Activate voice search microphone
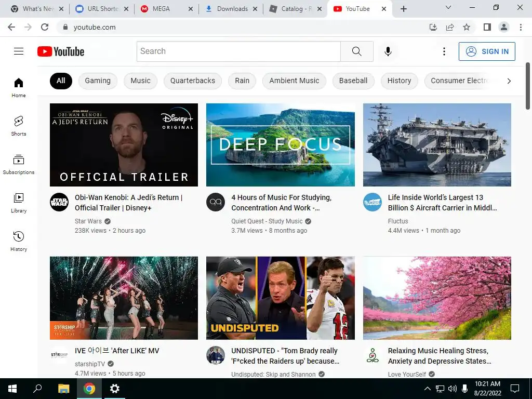Viewport: 532px width, 399px height. [388, 51]
